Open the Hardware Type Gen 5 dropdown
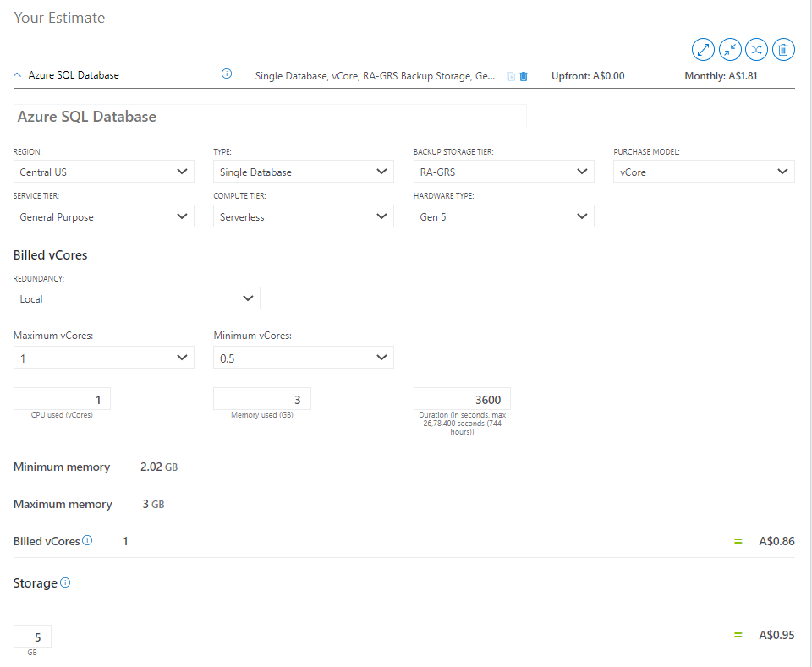Screen dimensions: 812x667 [504, 216]
